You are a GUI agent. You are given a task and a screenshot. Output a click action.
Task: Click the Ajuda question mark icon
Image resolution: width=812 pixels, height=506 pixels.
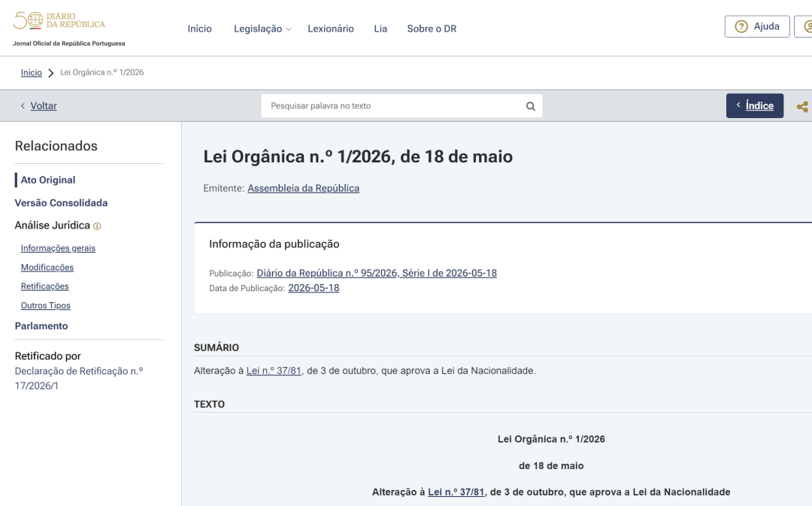[x=741, y=26]
